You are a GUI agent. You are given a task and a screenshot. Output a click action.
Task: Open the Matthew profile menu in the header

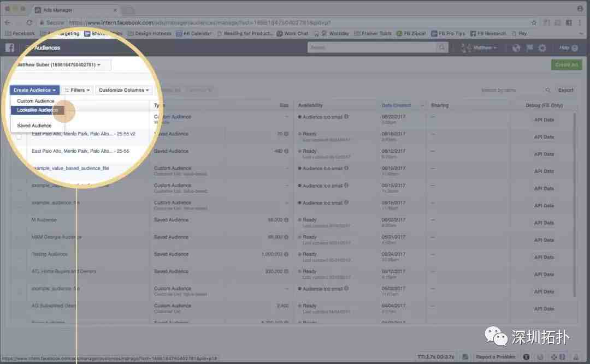pos(480,48)
